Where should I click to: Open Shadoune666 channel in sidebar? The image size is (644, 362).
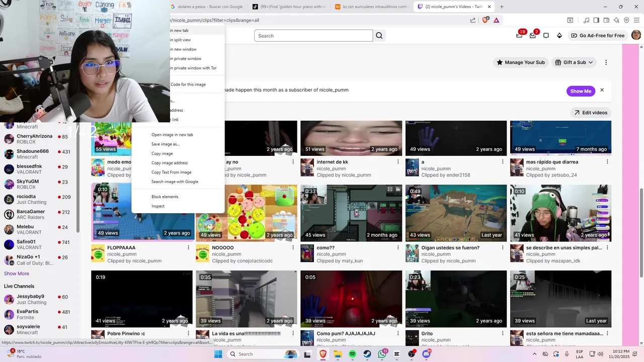38,154
